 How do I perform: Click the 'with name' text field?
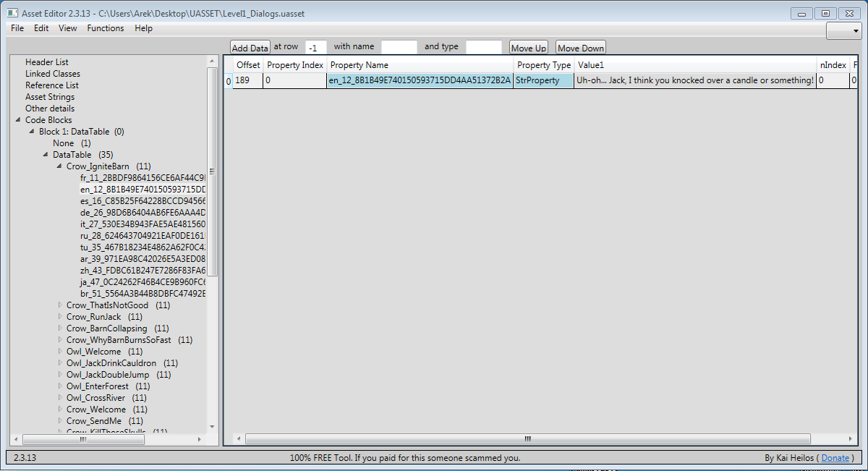coord(399,47)
